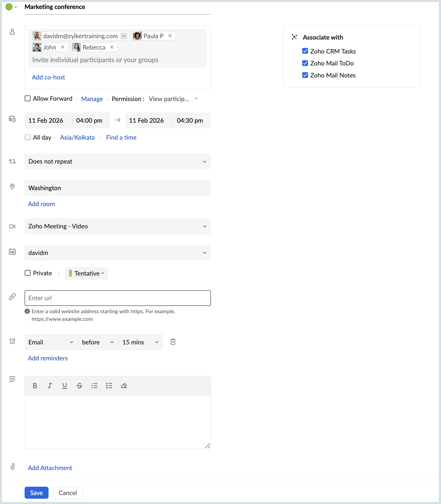441x504 pixels.
Task: Open the 15 mins reminder dropdown
Action: [141, 342]
